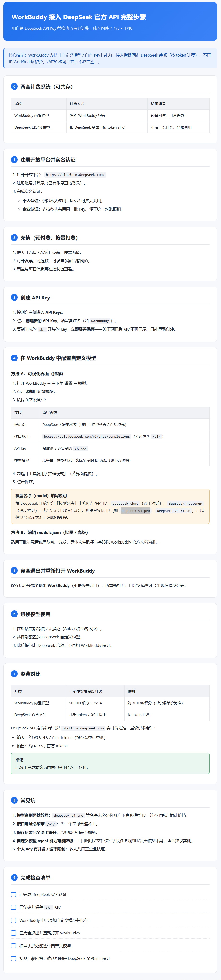Click the page title WorkBuddy 接入 DeepSeek
221x980 pixels.
click(79, 17)
